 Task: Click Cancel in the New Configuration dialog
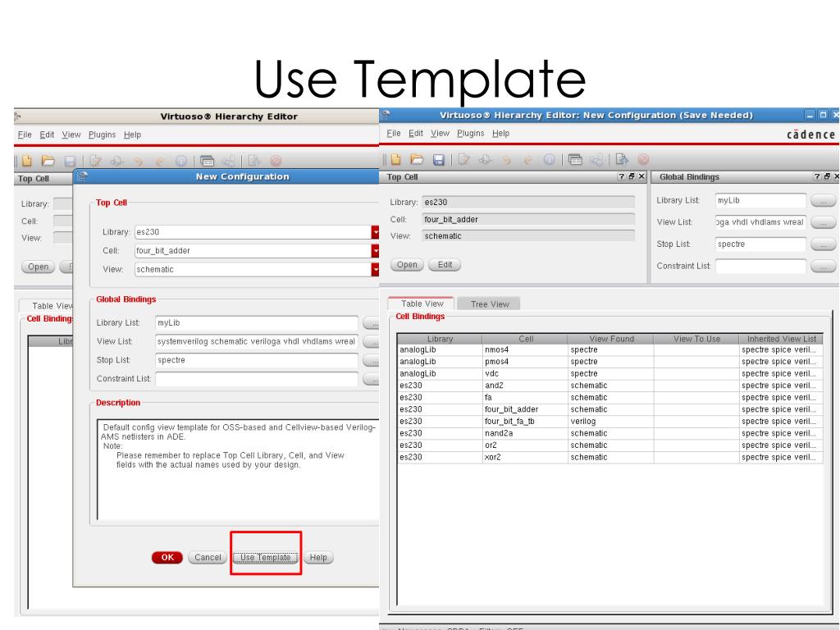click(208, 558)
